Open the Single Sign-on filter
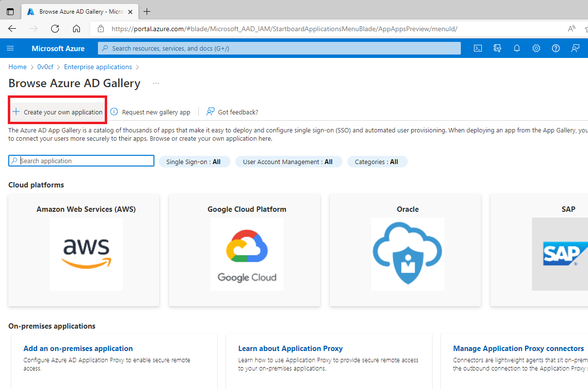This screenshot has height=389, width=588. pyautogui.click(x=194, y=162)
